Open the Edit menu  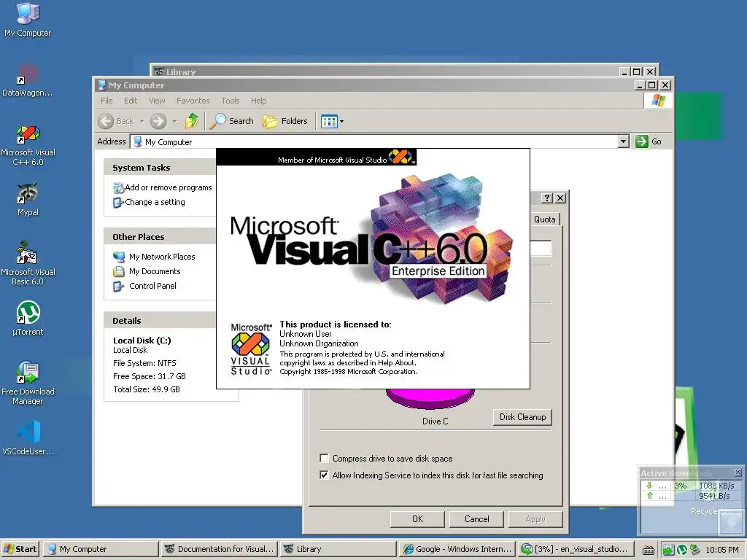(x=131, y=101)
